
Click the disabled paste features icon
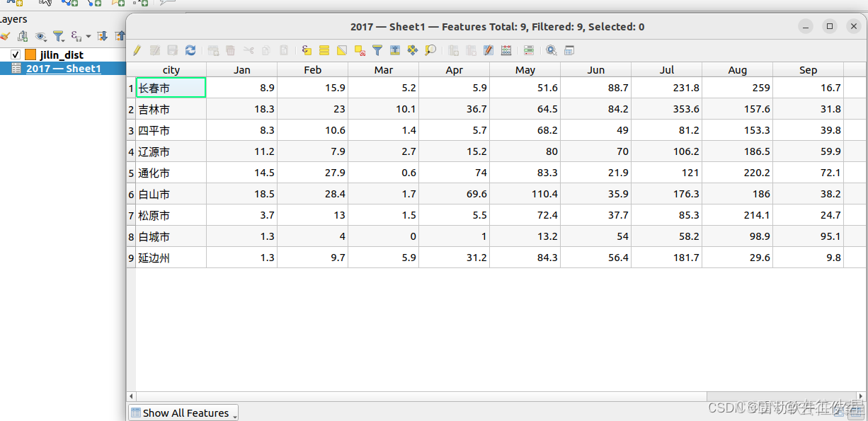(284, 50)
